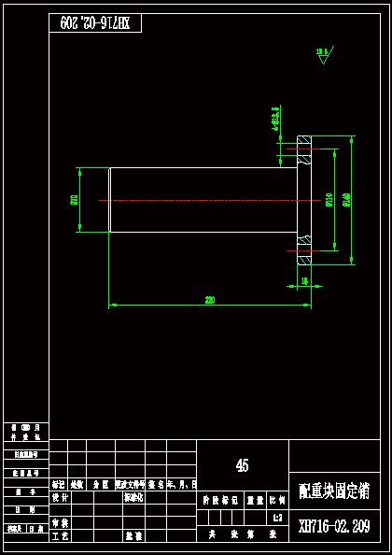392x555 pixels.
Task: Select the scale value under 比例
Action: click(277, 518)
